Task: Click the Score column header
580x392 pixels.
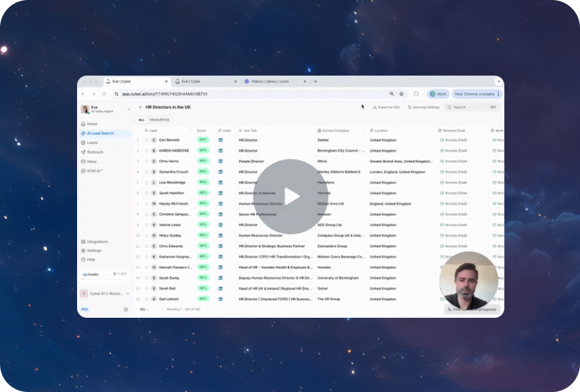Action: tap(201, 130)
